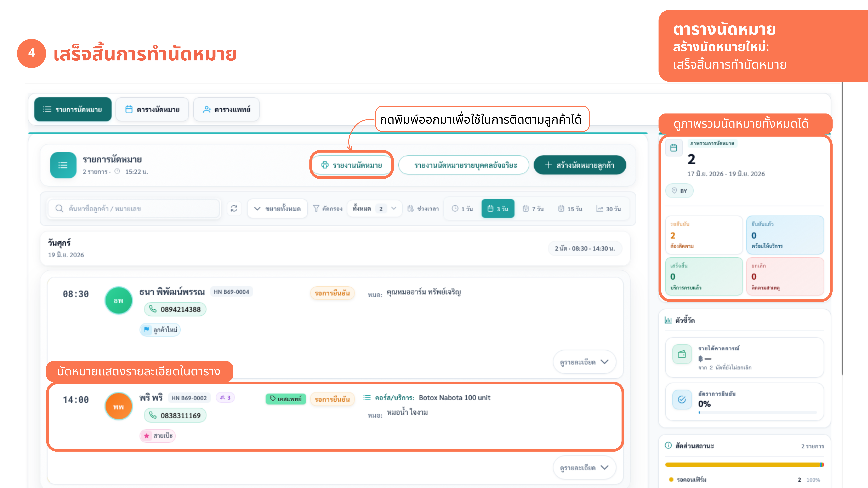The height and width of the screenshot is (488, 868).
Task: Click the customer name search field
Action: [134, 209]
